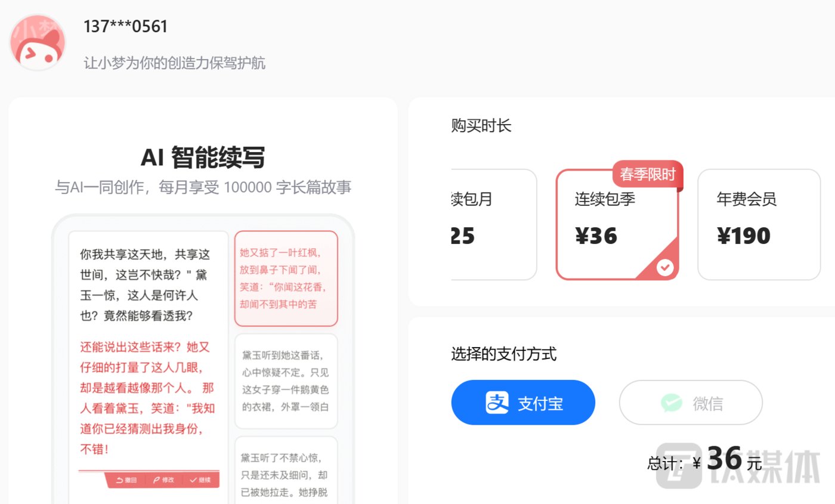Click the 总计 ¥36 元 total amount
Screen dimensions: 835x504
pyautogui.click(x=705, y=460)
